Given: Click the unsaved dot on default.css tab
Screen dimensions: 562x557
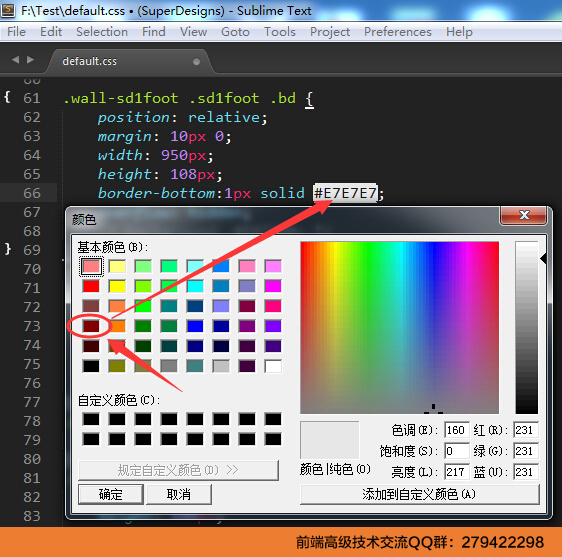Looking at the screenshot, I should pyautogui.click(x=196, y=61).
